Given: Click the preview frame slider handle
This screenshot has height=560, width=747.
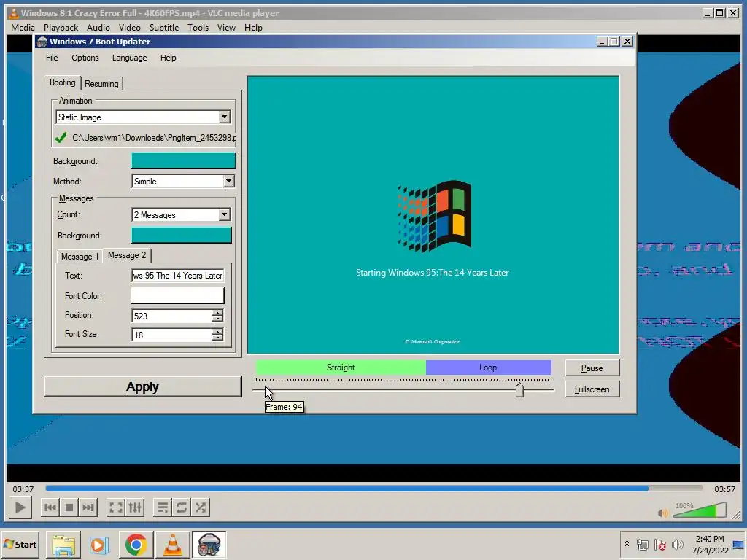Looking at the screenshot, I should click(x=519, y=389).
